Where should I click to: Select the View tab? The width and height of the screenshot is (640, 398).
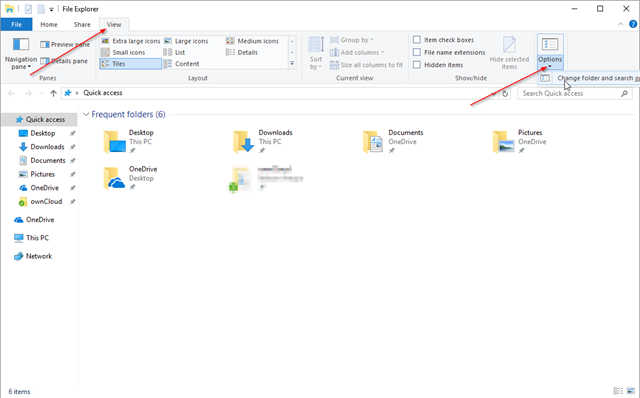tap(114, 24)
